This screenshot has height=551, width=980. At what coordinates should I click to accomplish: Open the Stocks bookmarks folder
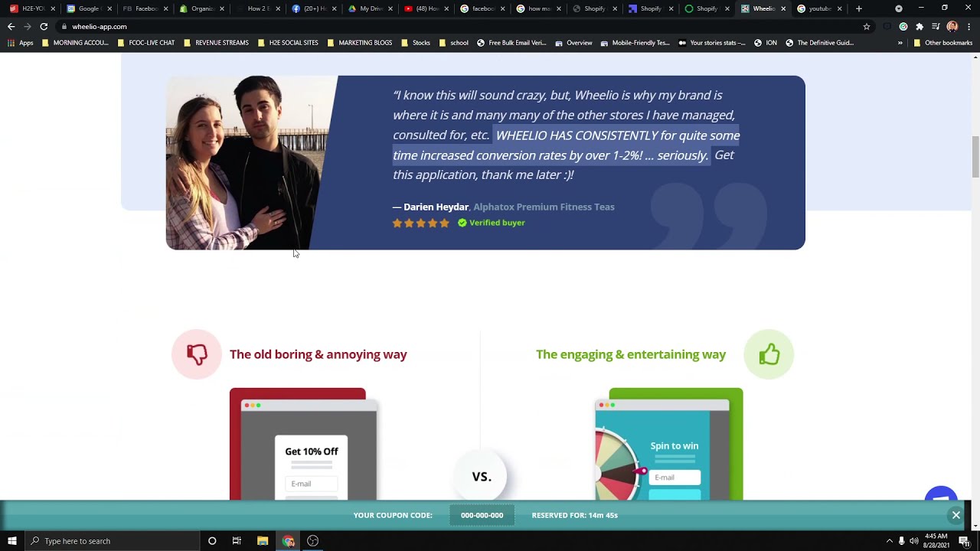point(416,43)
